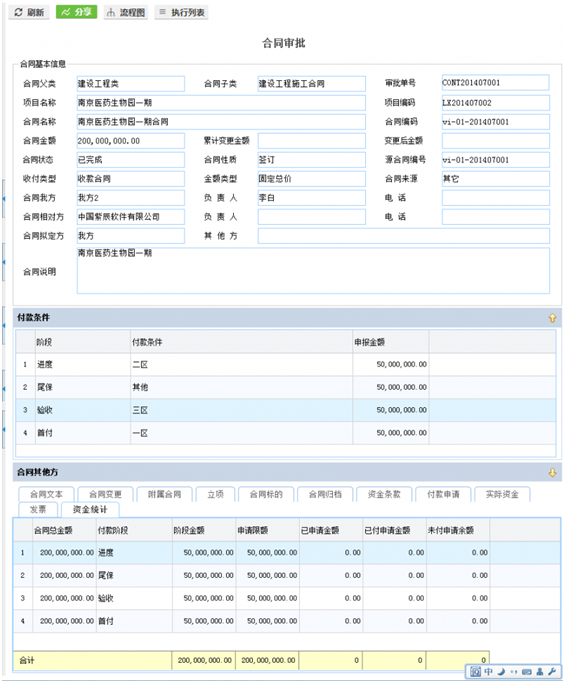Click the empty 累计变更金额 field

311,141
